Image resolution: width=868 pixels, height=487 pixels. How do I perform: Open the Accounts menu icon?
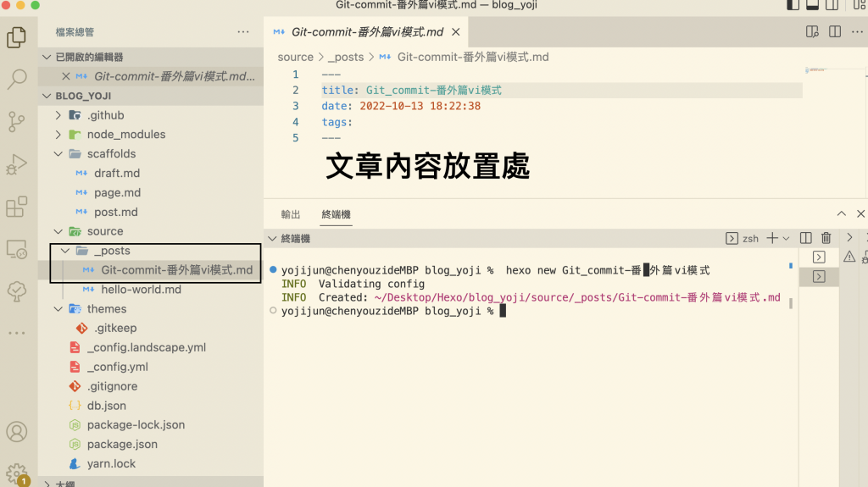tap(17, 432)
